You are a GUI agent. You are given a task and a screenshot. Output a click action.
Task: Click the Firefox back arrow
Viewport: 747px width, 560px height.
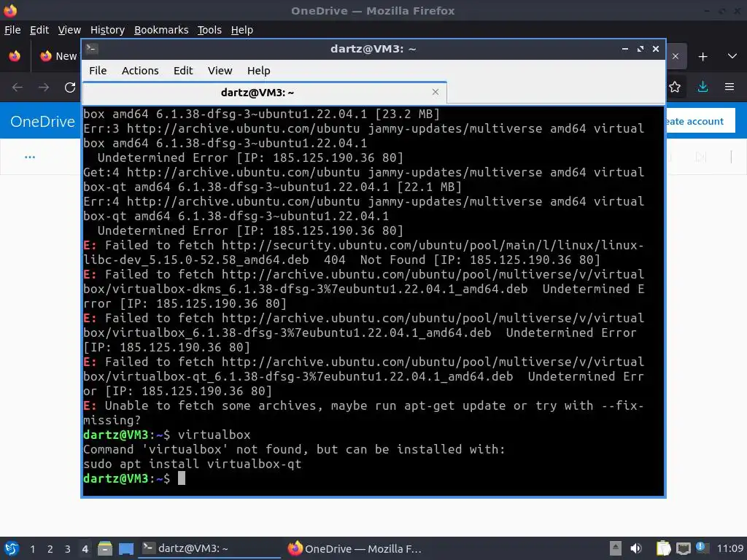[x=18, y=87]
